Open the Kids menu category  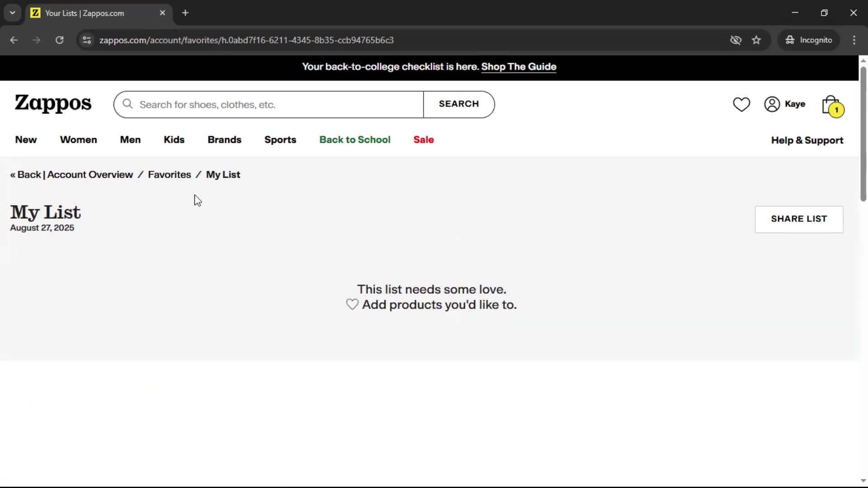point(174,140)
